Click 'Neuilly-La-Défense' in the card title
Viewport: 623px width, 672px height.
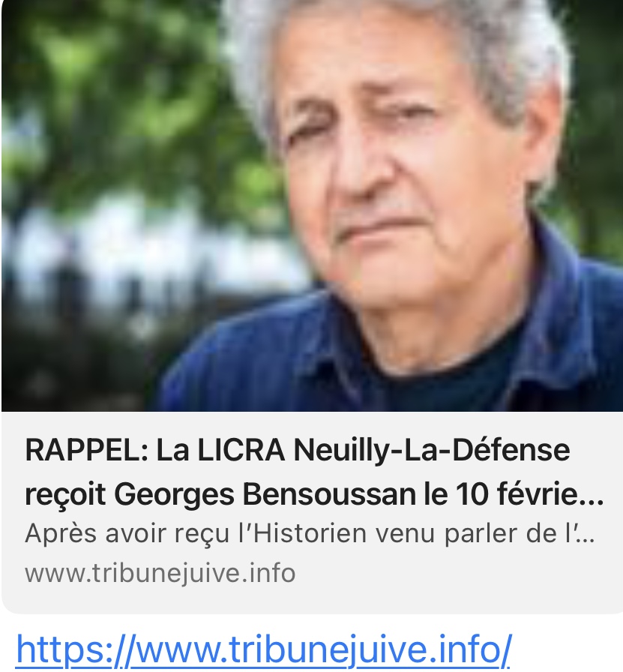tap(432, 451)
